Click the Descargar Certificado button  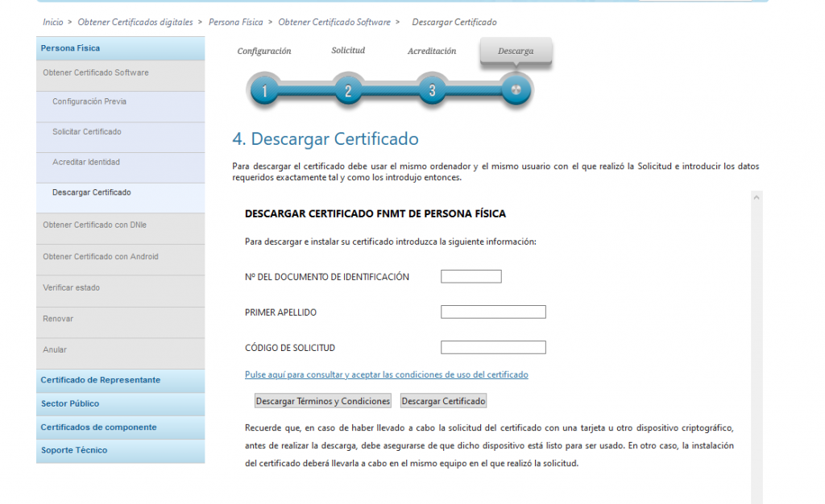coord(443,401)
